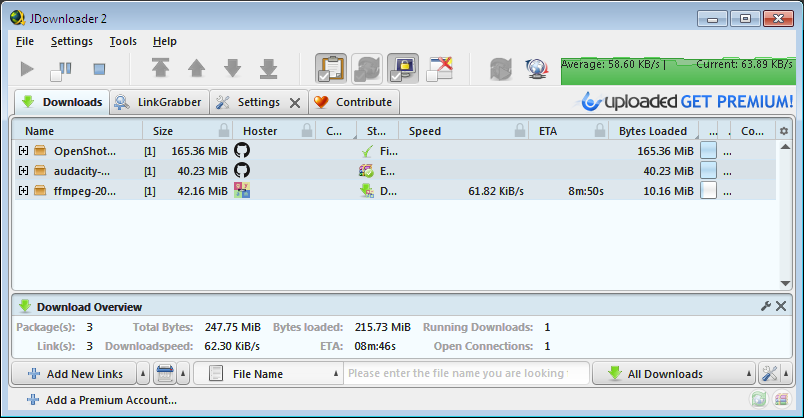Screen dimensions: 805x418
Task: Click progress bar of ffmpeg row
Action: [708, 191]
